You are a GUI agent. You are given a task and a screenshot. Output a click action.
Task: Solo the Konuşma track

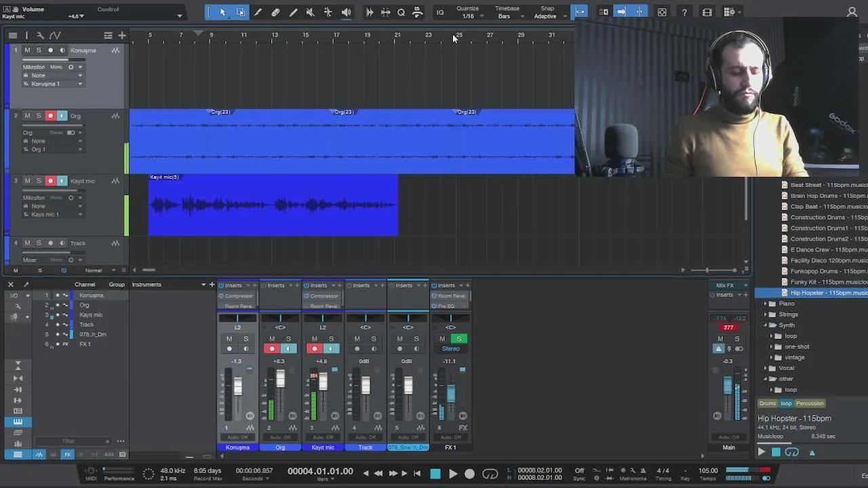click(39, 50)
